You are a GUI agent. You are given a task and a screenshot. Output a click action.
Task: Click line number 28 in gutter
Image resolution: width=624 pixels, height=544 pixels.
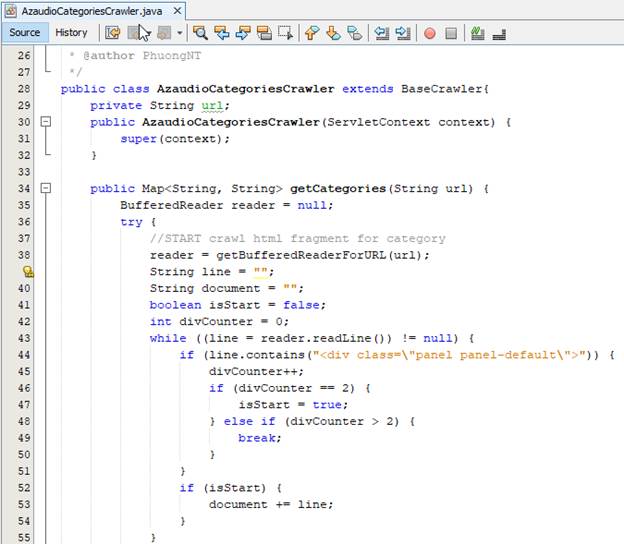tap(24, 88)
